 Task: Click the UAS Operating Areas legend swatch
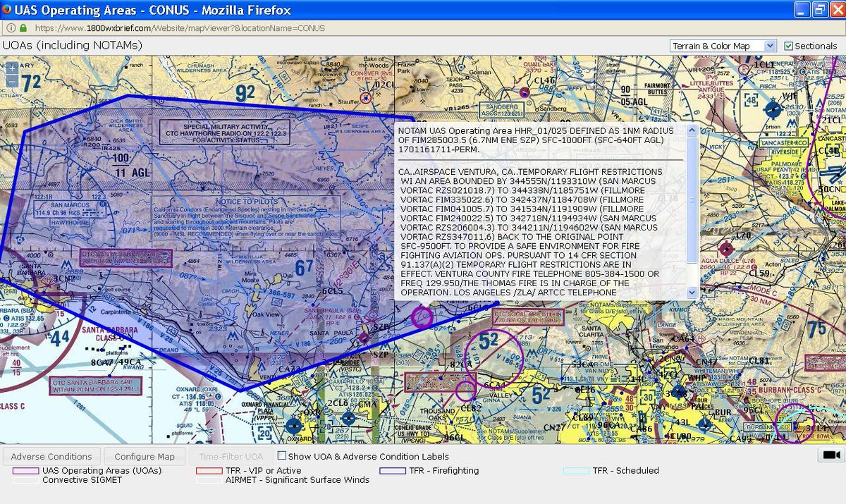pyautogui.click(x=25, y=470)
